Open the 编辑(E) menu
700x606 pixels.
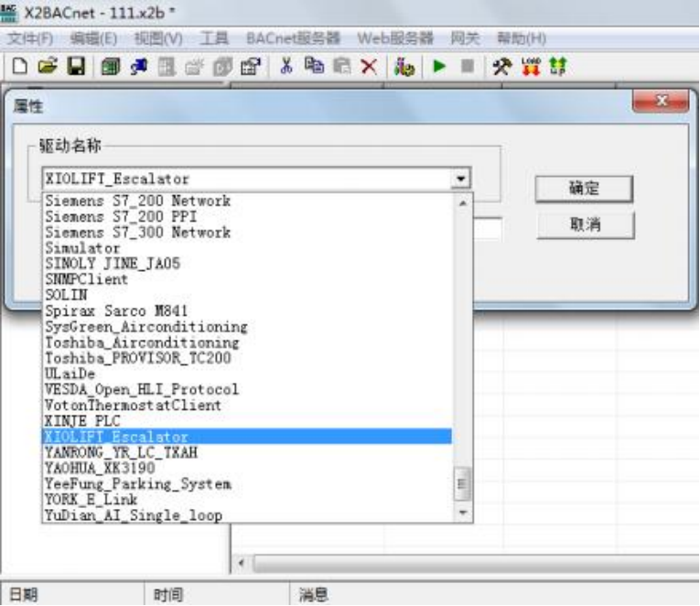(x=93, y=38)
